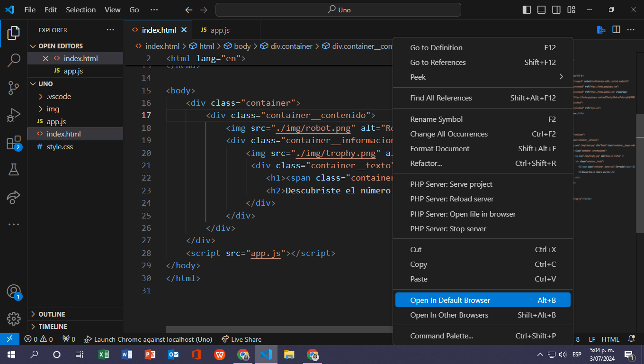Show additional views ellipsis in activity bar
The width and height of the screenshot is (644, 364).
(14, 224)
